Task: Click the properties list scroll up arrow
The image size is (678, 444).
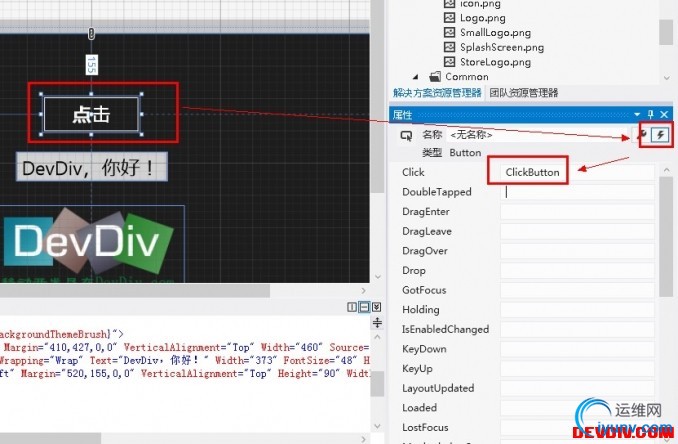Action: [666, 169]
